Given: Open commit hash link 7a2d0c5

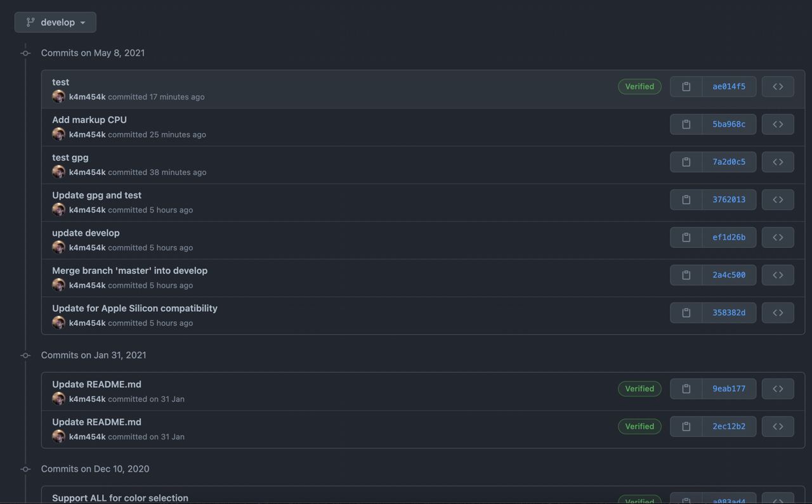Looking at the screenshot, I should pos(729,162).
